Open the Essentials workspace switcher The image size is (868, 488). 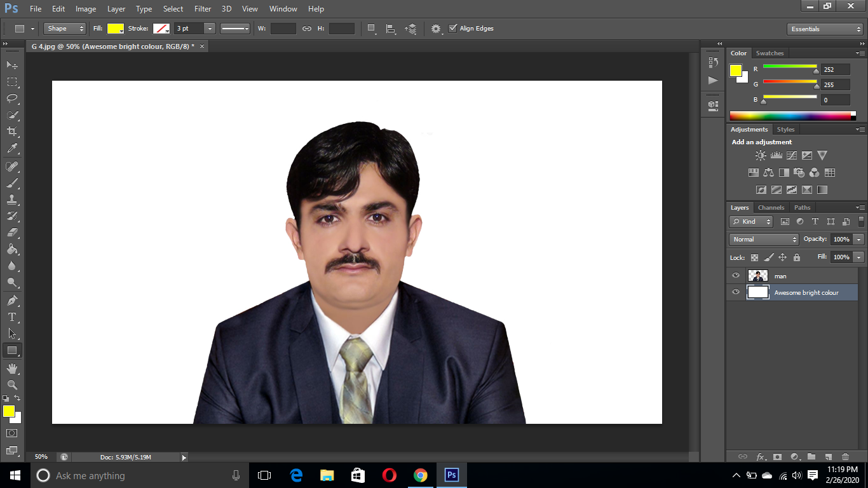pos(824,29)
